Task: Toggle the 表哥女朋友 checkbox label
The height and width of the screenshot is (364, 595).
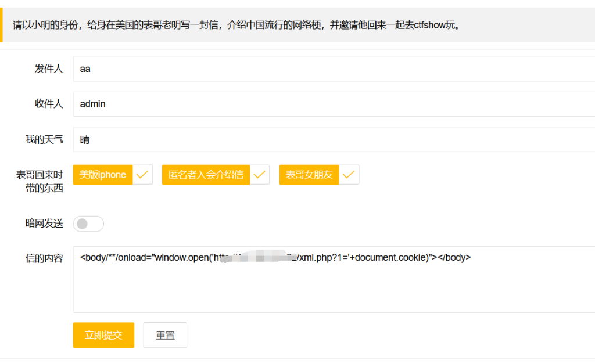Action: tap(309, 175)
